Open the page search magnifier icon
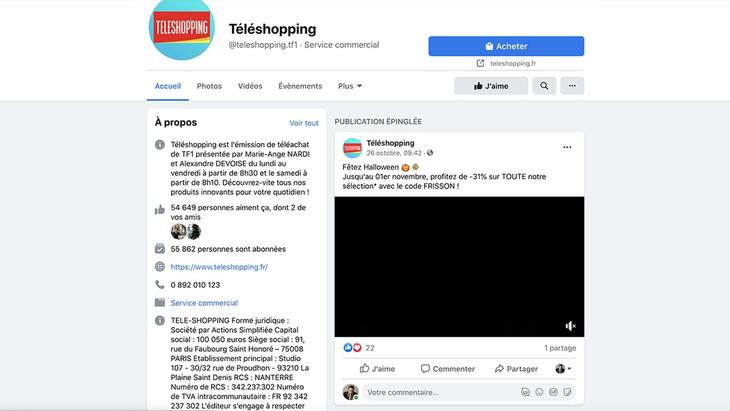 click(x=544, y=86)
